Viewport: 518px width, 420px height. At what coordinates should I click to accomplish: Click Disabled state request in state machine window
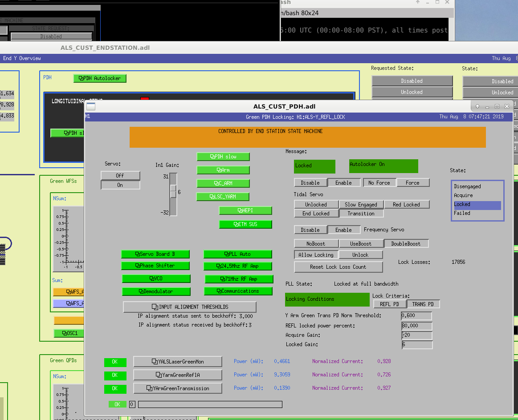pos(52,36)
